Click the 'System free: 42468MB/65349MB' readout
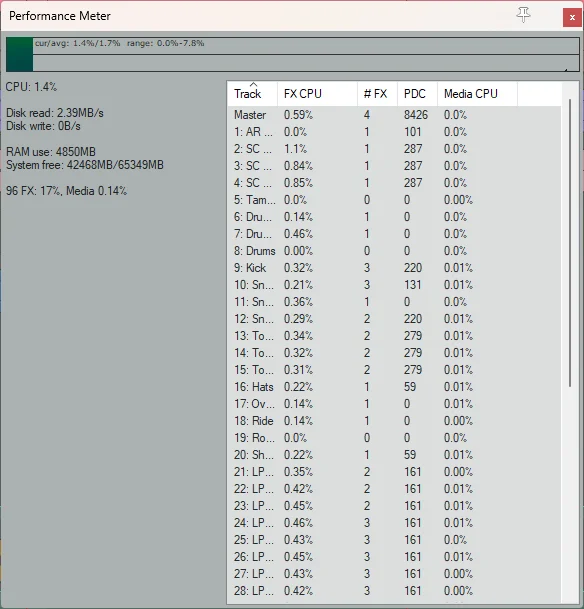Screen dimensions: 584x609 (x=85, y=165)
